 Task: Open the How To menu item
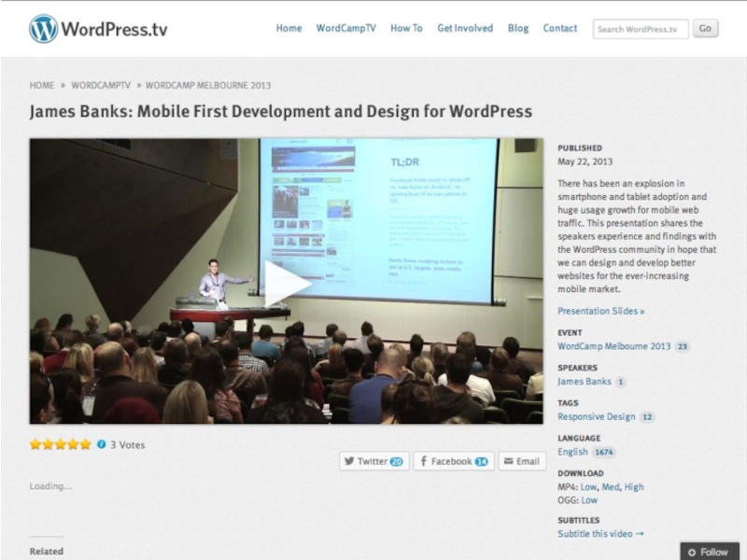pyautogui.click(x=406, y=28)
